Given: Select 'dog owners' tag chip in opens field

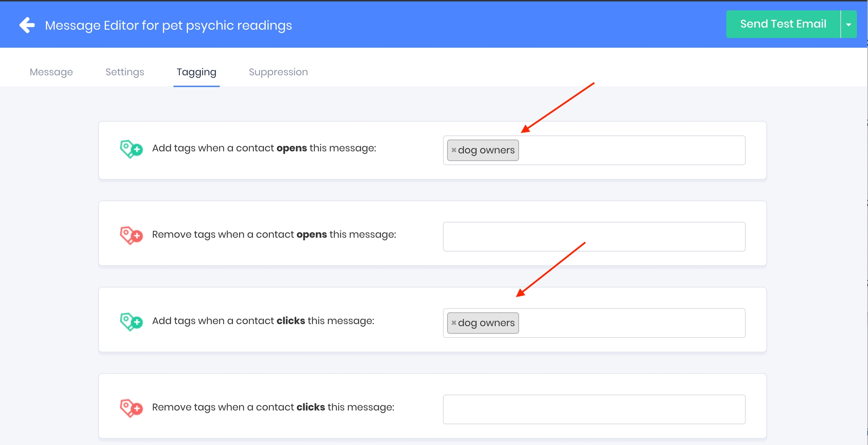Looking at the screenshot, I should (x=486, y=150).
